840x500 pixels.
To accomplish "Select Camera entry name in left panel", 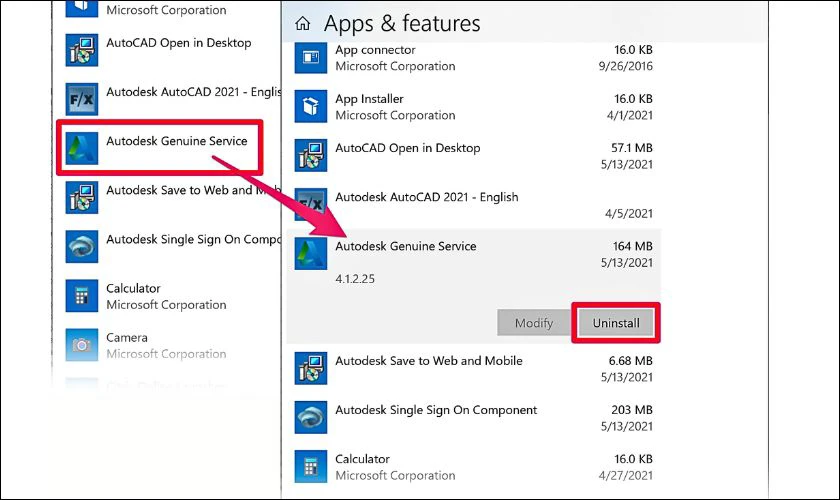I will [127, 338].
